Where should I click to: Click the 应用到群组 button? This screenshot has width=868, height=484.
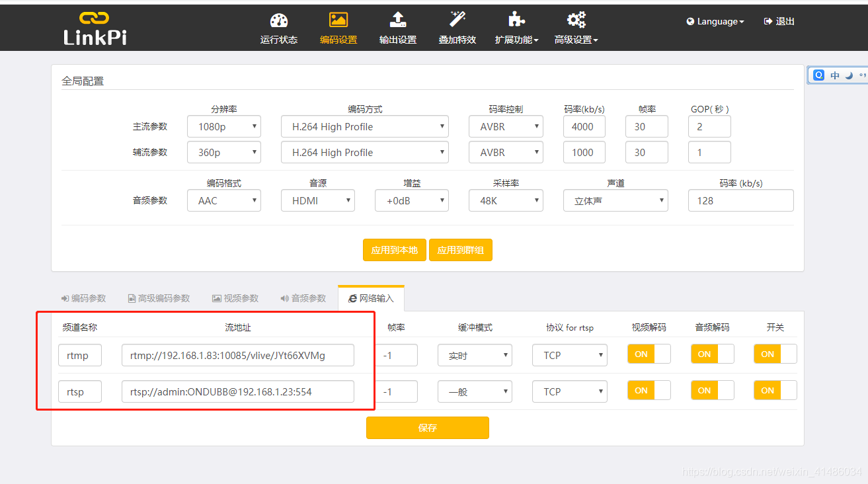461,250
